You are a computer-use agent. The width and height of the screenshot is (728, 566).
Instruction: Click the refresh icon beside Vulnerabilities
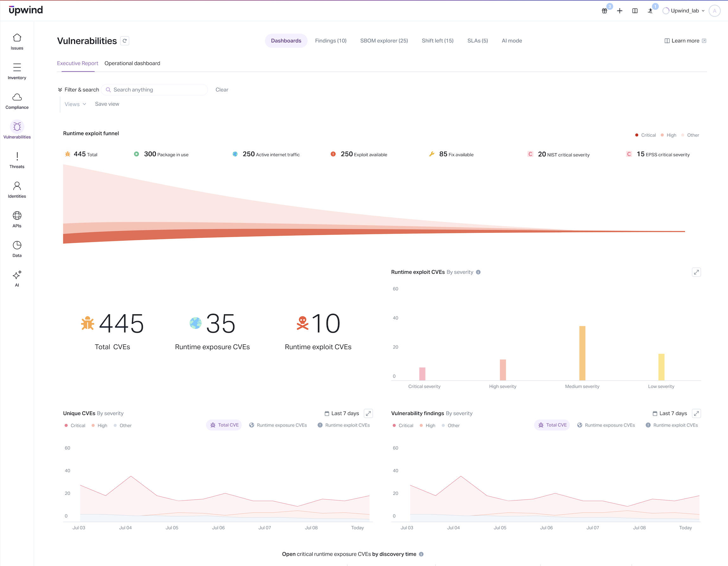125,41
